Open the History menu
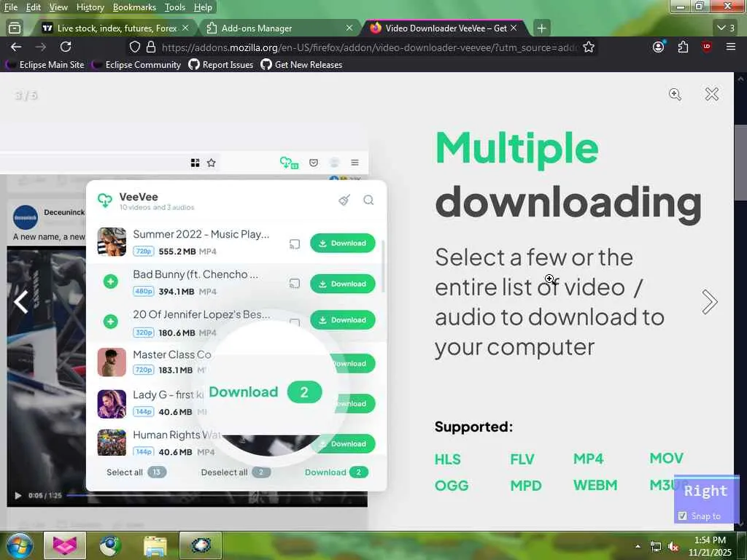The image size is (747, 560). click(90, 7)
